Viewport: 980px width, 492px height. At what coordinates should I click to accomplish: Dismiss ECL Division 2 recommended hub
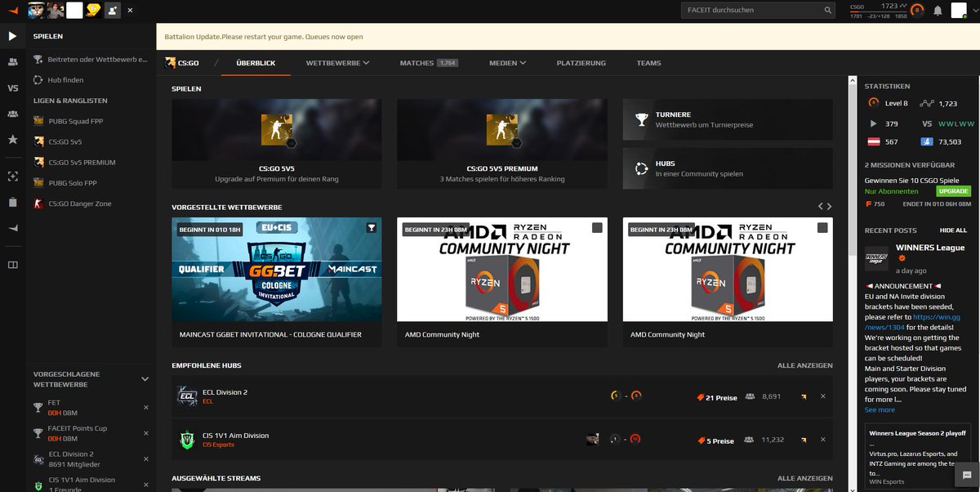[822, 396]
